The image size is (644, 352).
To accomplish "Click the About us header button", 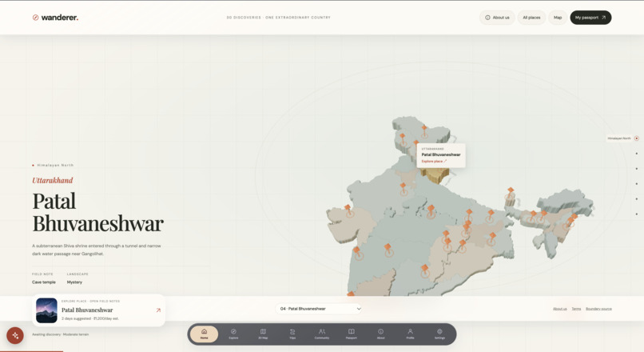I will coord(497,18).
